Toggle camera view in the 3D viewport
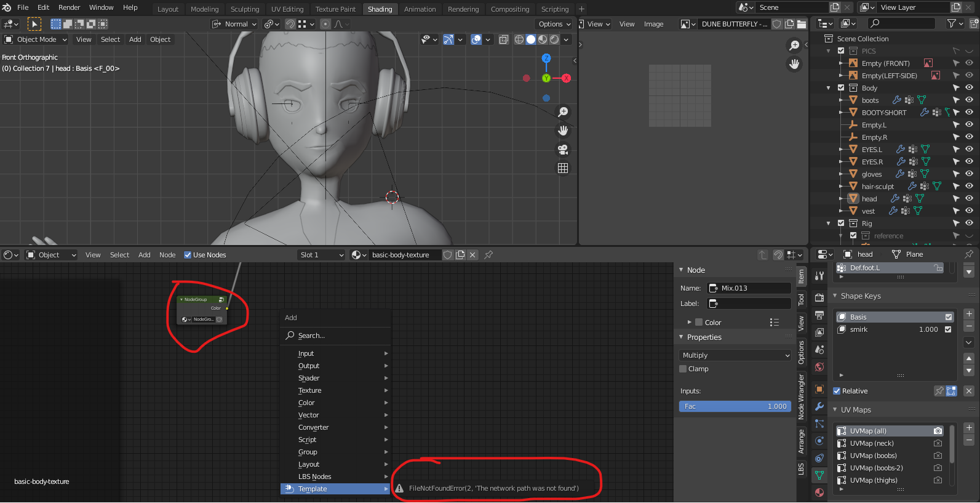The width and height of the screenshot is (980, 503). pos(563,150)
